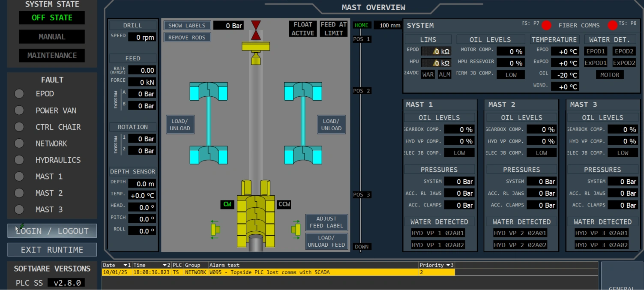Click the MAST 3 fault indicator lamp
The height and width of the screenshot is (290, 644).
click(x=19, y=209)
